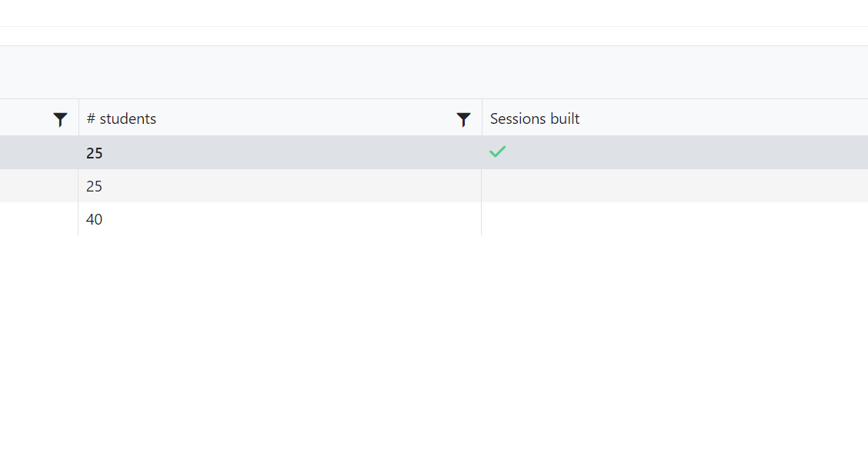
Task: Select the cell showing 40 students
Action: (x=279, y=219)
